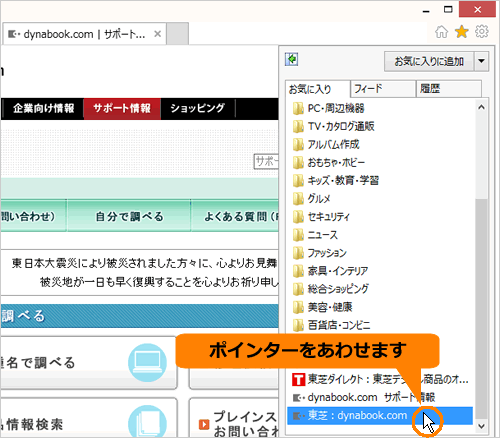Open the アルバム作成 favorites folder
This screenshot has width=500, height=438.
[x=326, y=144]
